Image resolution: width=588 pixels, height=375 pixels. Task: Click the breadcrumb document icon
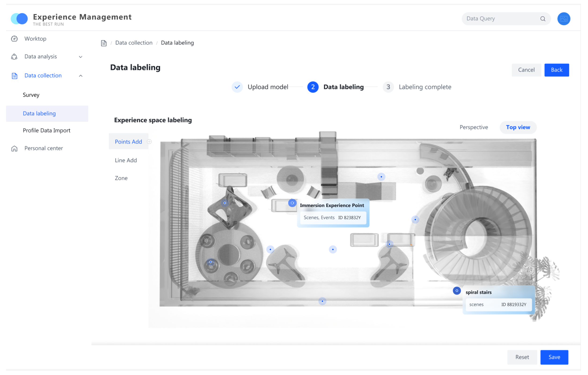(104, 43)
